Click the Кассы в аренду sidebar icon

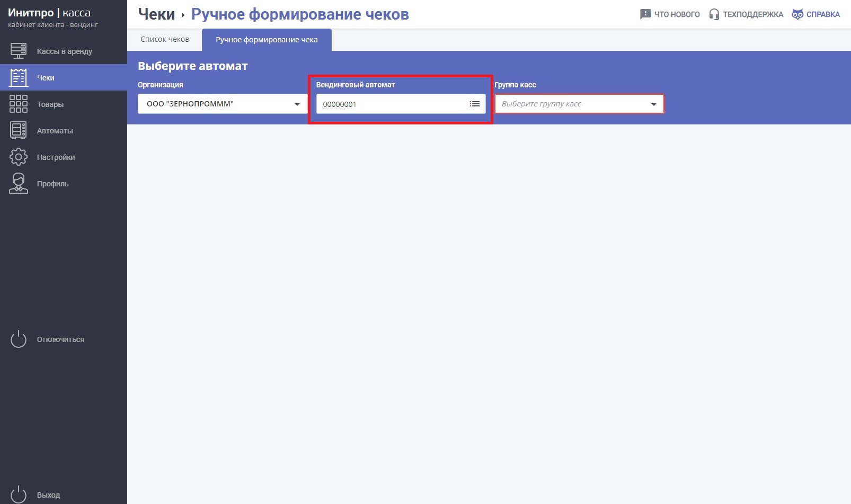[x=19, y=51]
